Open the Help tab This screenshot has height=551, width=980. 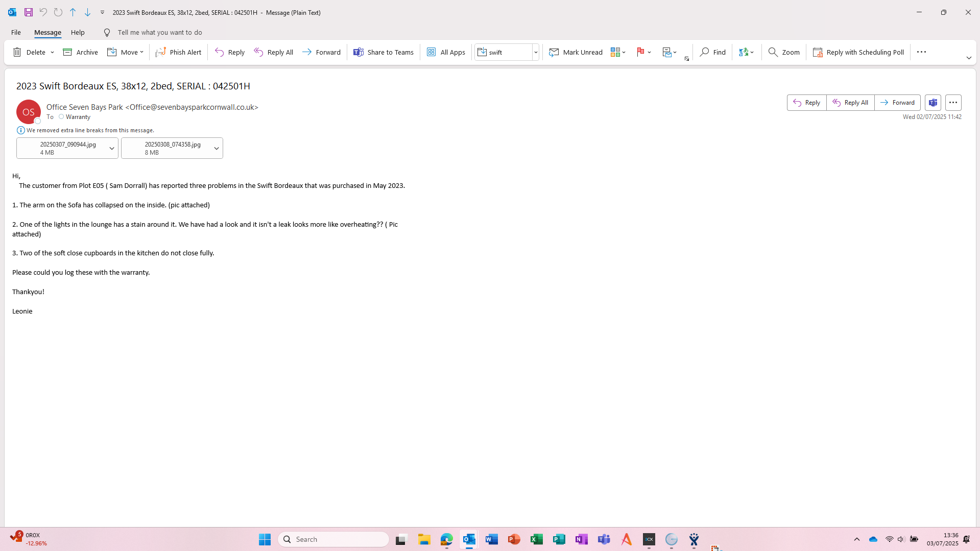78,32
